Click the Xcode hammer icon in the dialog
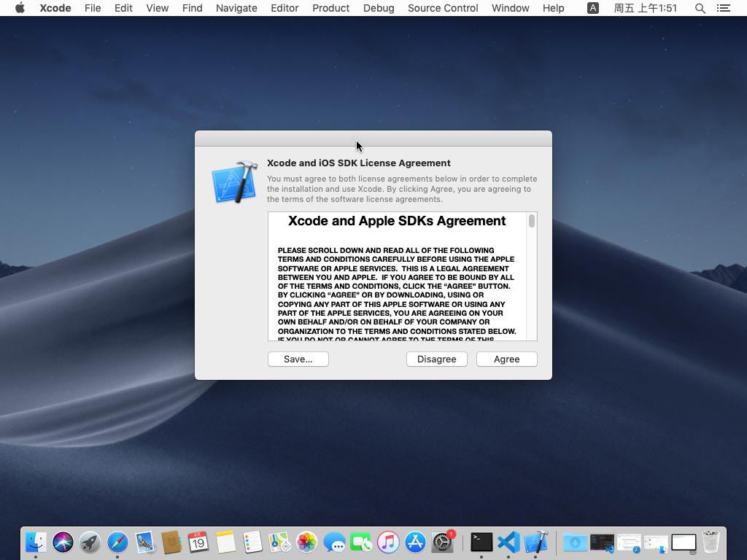The height and width of the screenshot is (560, 747). (235, 182)
